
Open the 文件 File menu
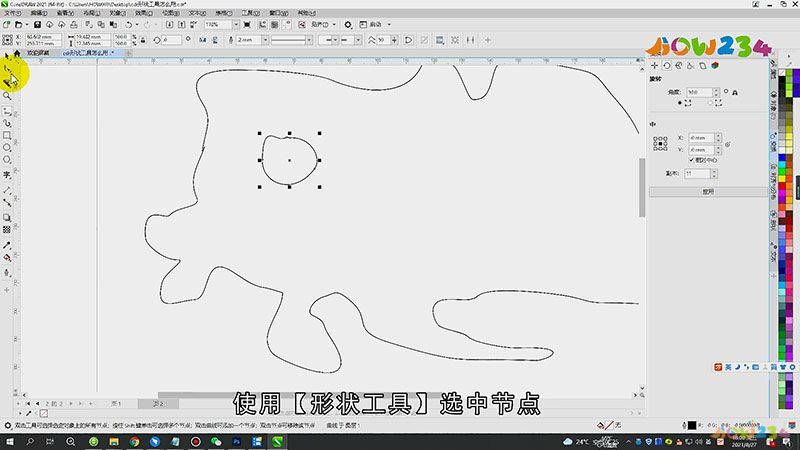pyautogui.click(x=12, y=13)
